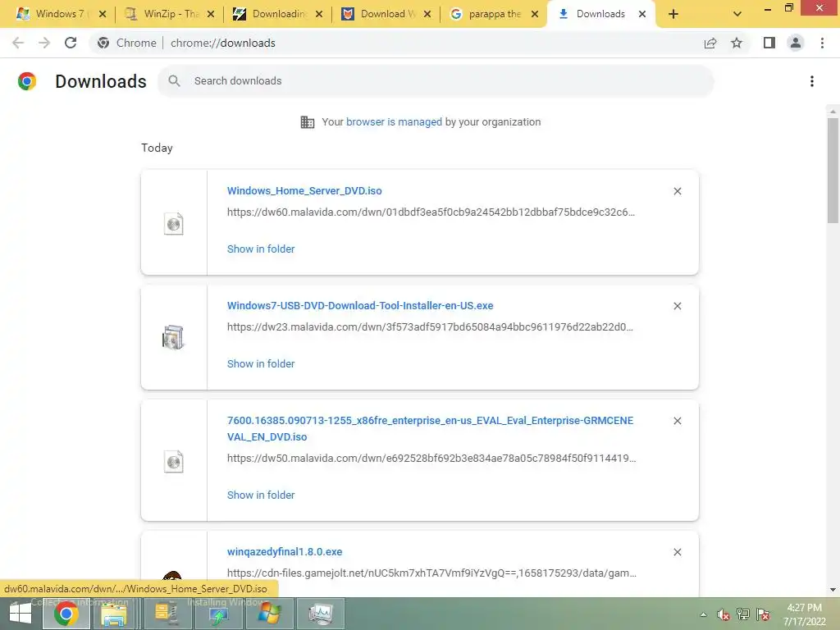Image resolution: width=840 pixels, height=630 pixels.
Task: Remove Windows_Home_Server_DVD.iso from list
Action: 678,191
